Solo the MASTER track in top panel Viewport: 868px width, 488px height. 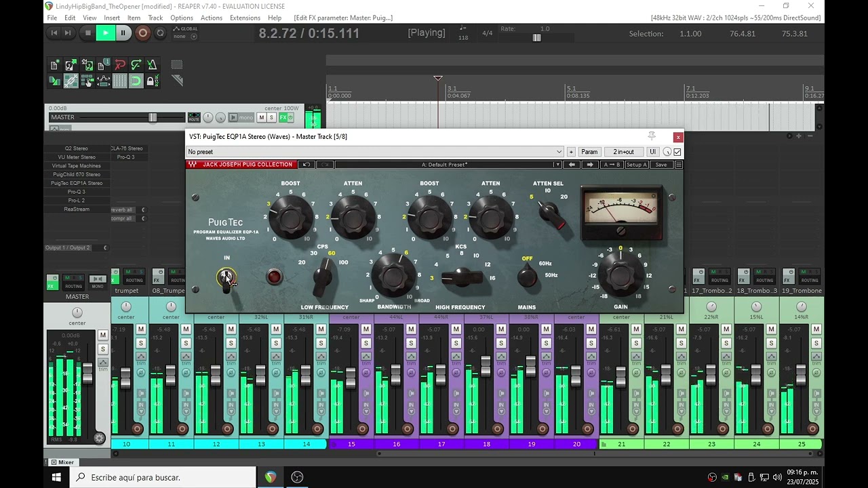click(271, 117)
